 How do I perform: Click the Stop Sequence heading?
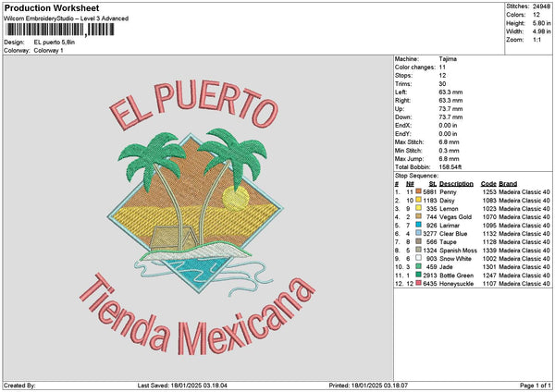pos(416,176)
